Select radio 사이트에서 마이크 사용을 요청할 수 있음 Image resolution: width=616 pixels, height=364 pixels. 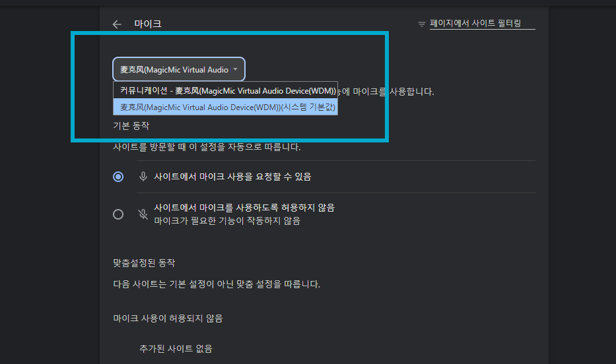coord(118,177)
